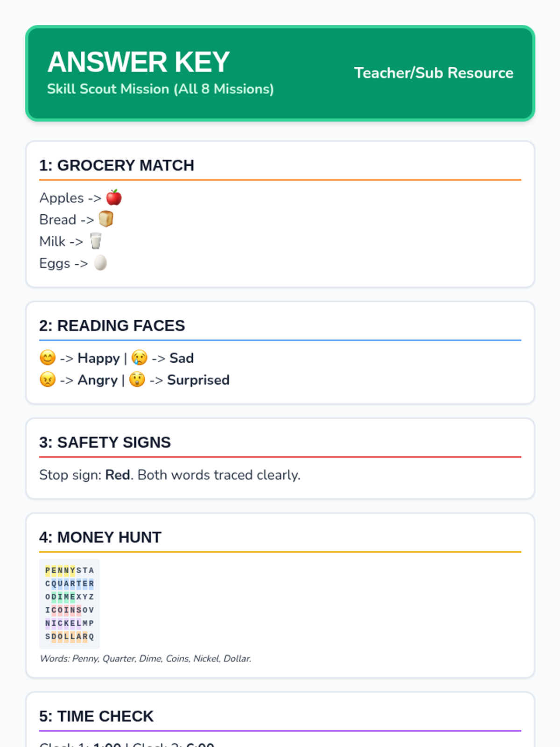The width and height of the screenshot is (560, 747).
Task: Select the "3: SAFETY SIGNS" heading
Action: 105,442
